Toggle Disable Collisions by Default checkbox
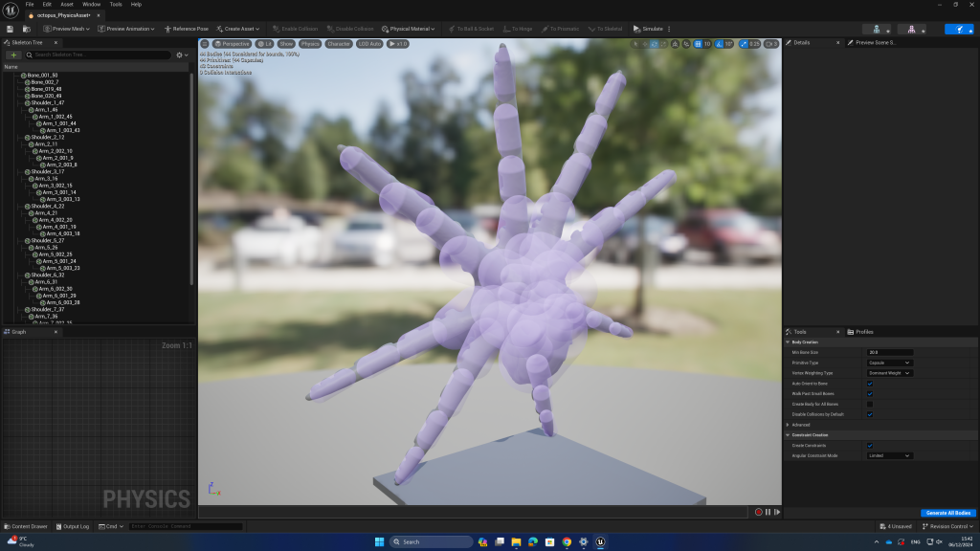This screenshot has width=980, height=551. 869,414
